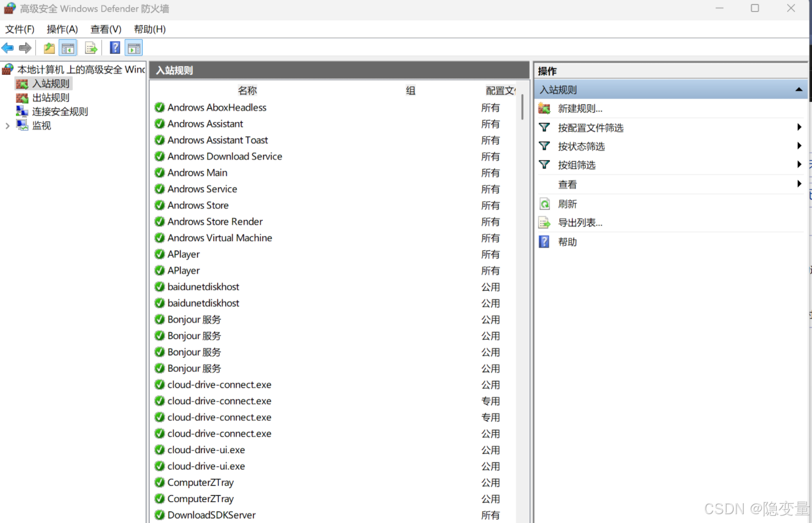Select the Androws Store Render rule
The height and width of the screenshot is (523, 812).
[x=215, y=221]
